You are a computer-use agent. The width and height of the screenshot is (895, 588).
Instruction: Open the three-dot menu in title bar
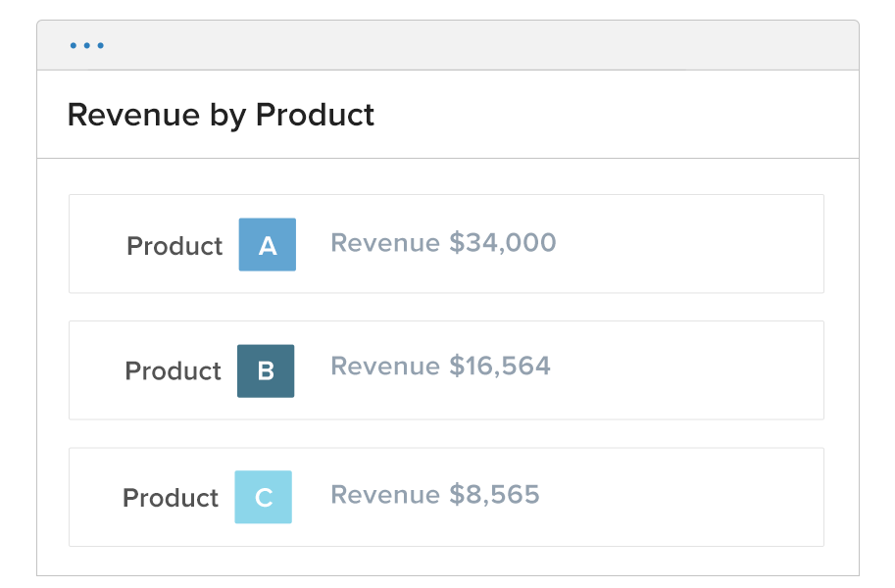pos(87,46)
